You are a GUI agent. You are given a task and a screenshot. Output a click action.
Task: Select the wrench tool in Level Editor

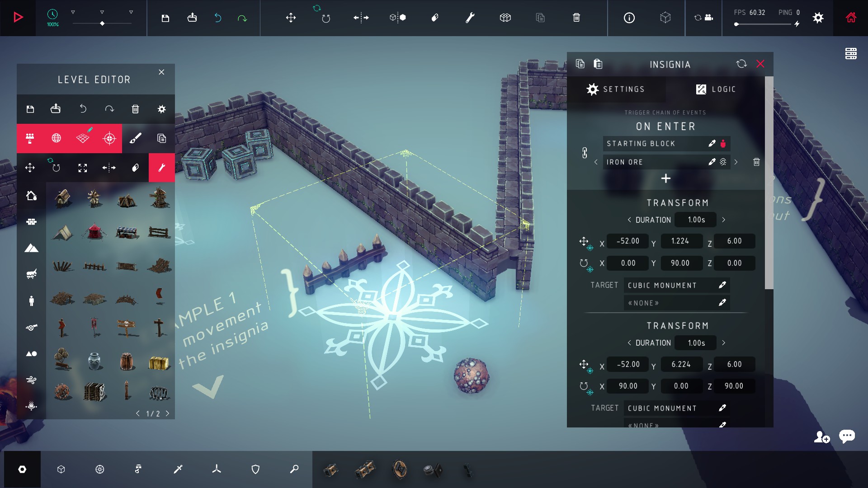click(161, 168)
